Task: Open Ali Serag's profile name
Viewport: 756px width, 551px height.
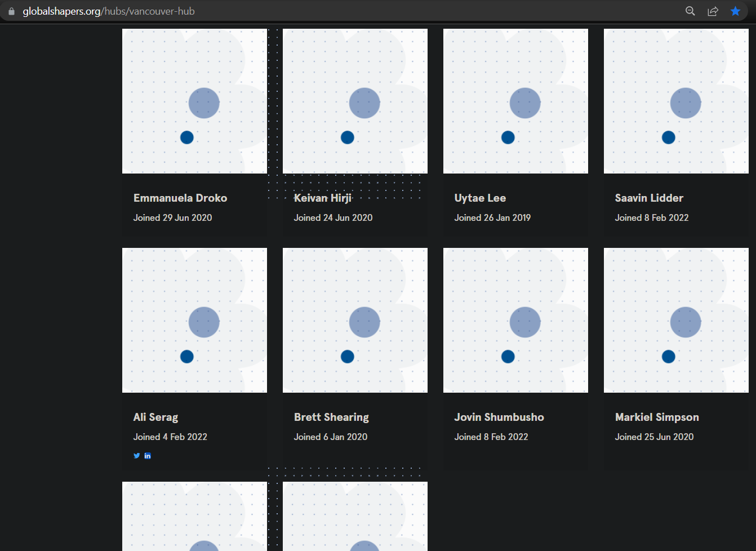Action: (155, 417)
